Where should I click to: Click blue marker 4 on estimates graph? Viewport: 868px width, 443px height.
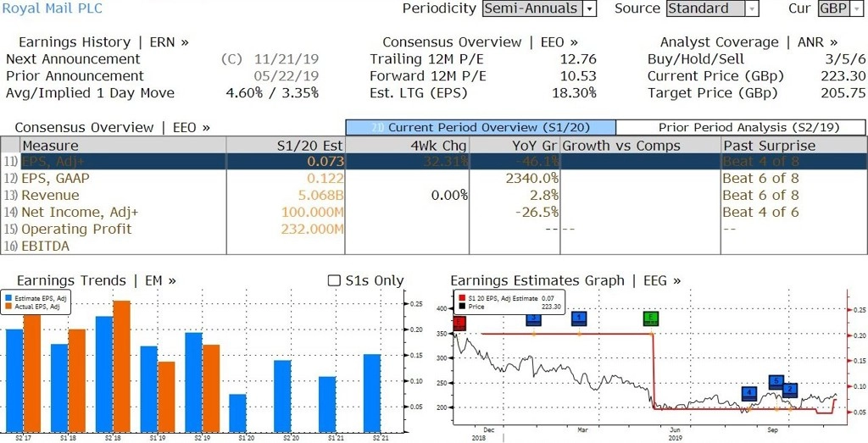[x=749, y=394]
